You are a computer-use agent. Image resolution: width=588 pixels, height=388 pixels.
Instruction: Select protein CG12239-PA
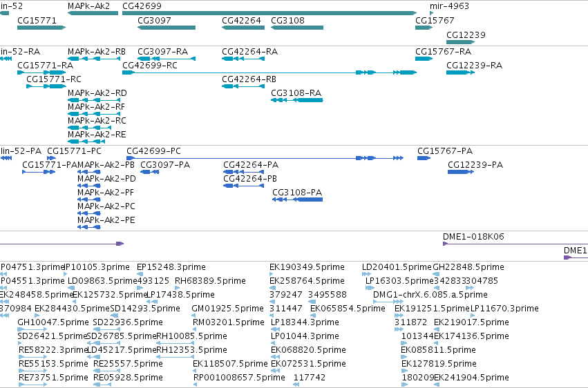click(461, 172)
